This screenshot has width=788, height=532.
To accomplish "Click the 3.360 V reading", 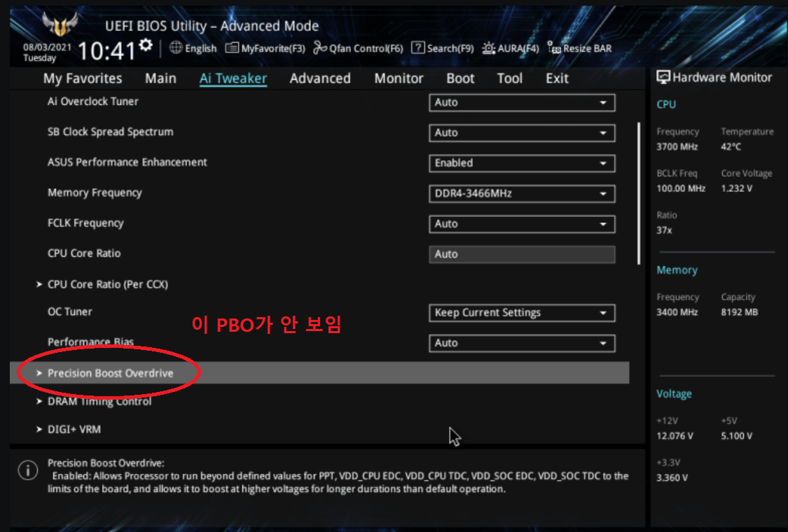I will pyautogui.click(x=672, y=477).
